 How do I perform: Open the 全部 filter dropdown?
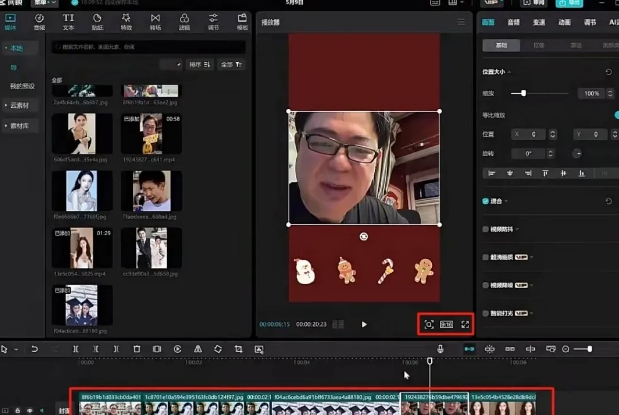pos(231,64)
